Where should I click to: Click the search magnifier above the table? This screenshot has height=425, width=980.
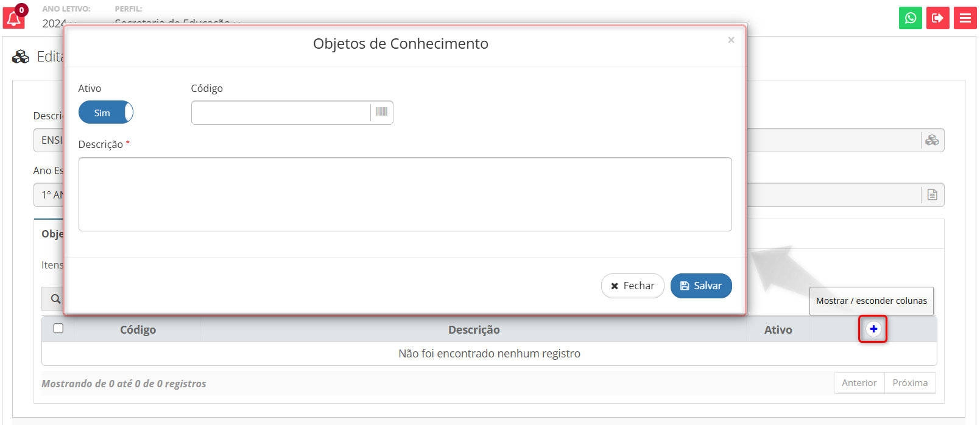(x=55, y=298)
